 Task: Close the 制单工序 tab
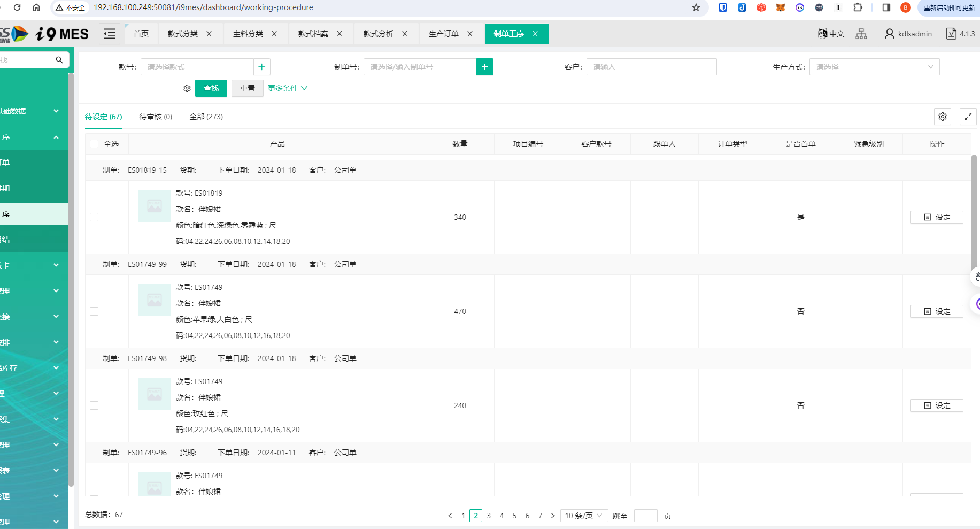pyautogui.click(x=535, y=34)
